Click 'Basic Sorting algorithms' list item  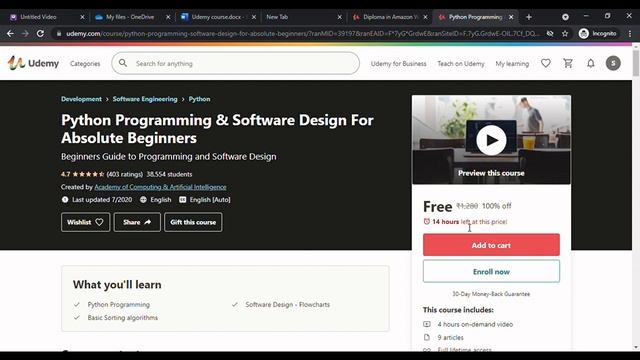pyautogui.click(x=122, y=318)
